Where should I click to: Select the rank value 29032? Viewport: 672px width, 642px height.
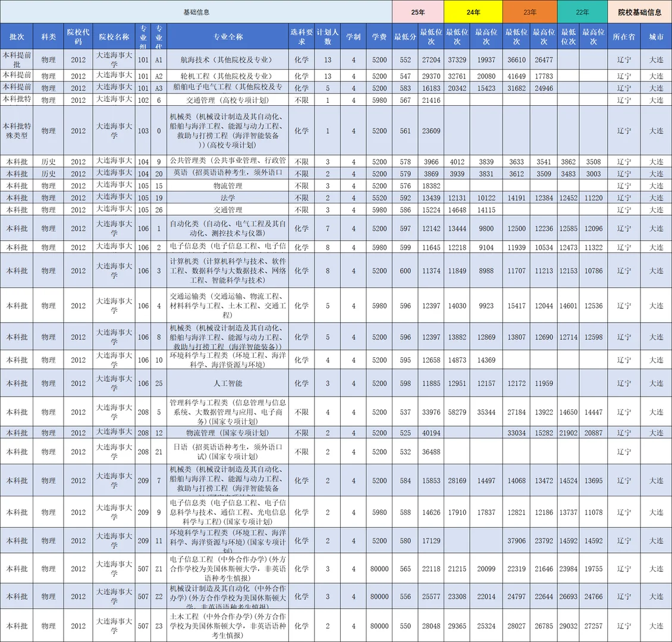pyautogui.click(x=569, y=626)
